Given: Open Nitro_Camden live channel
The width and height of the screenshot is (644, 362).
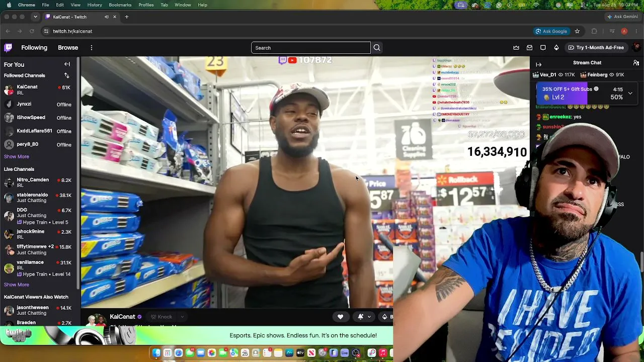Looking at the screenshot, I should [39, 183].
